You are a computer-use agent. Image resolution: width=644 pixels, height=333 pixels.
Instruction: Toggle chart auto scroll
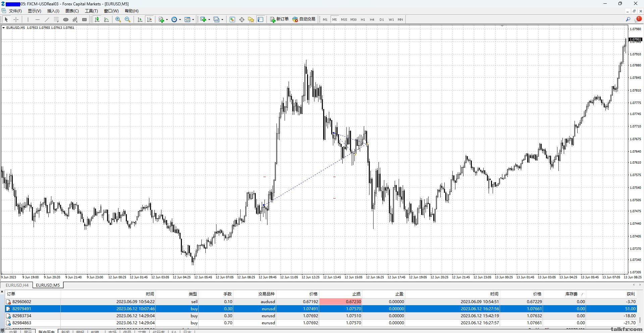pyautogui.click(x=140, y=19)
